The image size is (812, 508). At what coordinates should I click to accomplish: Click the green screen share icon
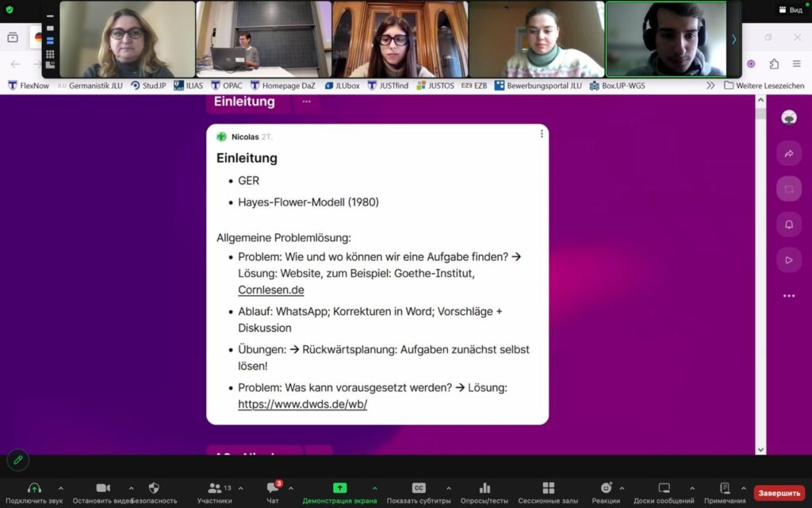click(339, 488)
